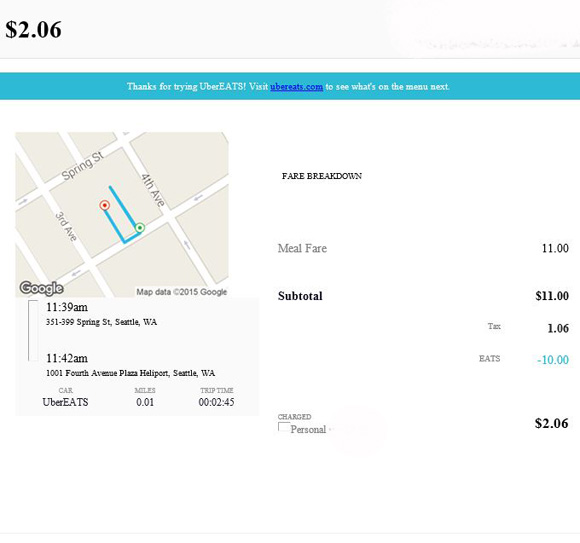The image size is (580, 543).
Task: Select the $2.06 total heading
Action: click(x=33, y=30)
